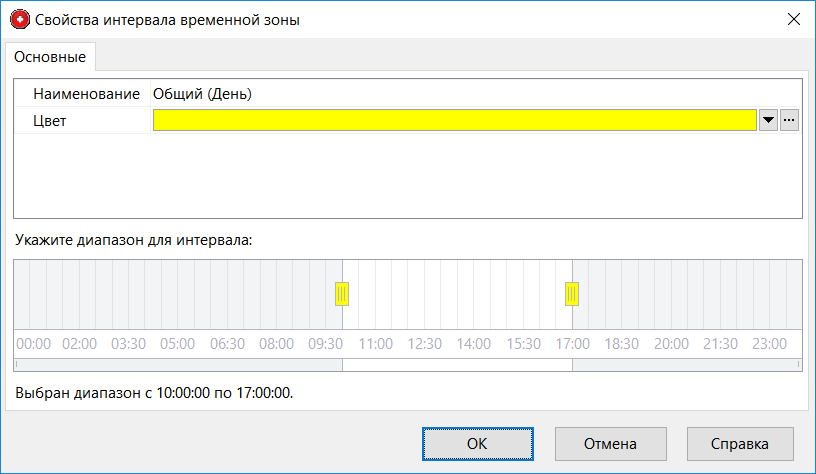Click the 00:00 time label
The image size is (816, 474).
pos(33,343)
